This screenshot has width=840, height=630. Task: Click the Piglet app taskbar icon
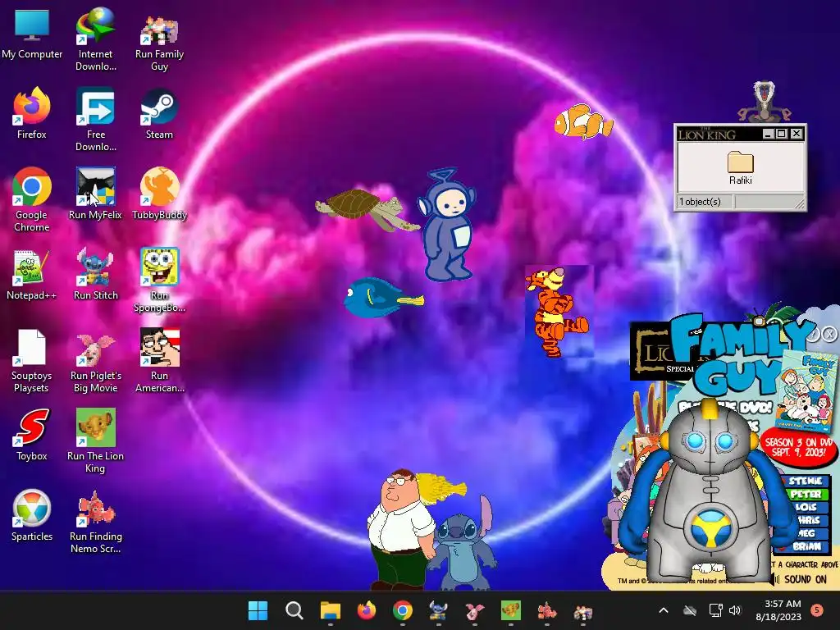[475, 610]
